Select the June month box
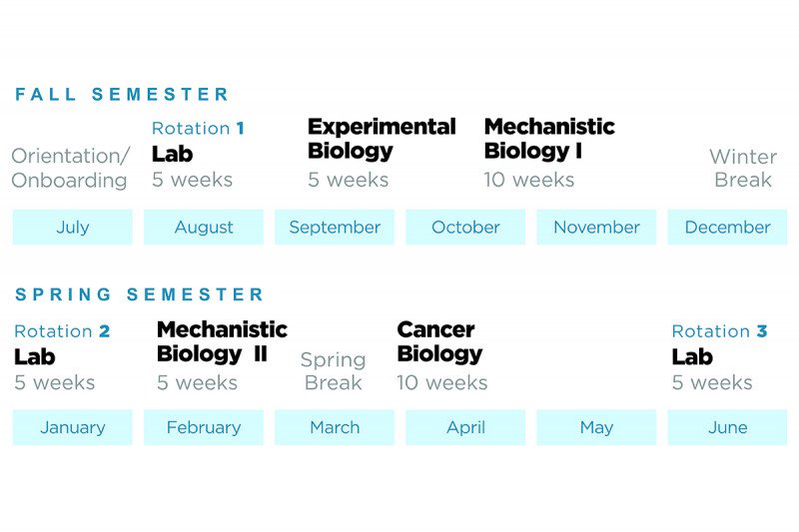 727,427
